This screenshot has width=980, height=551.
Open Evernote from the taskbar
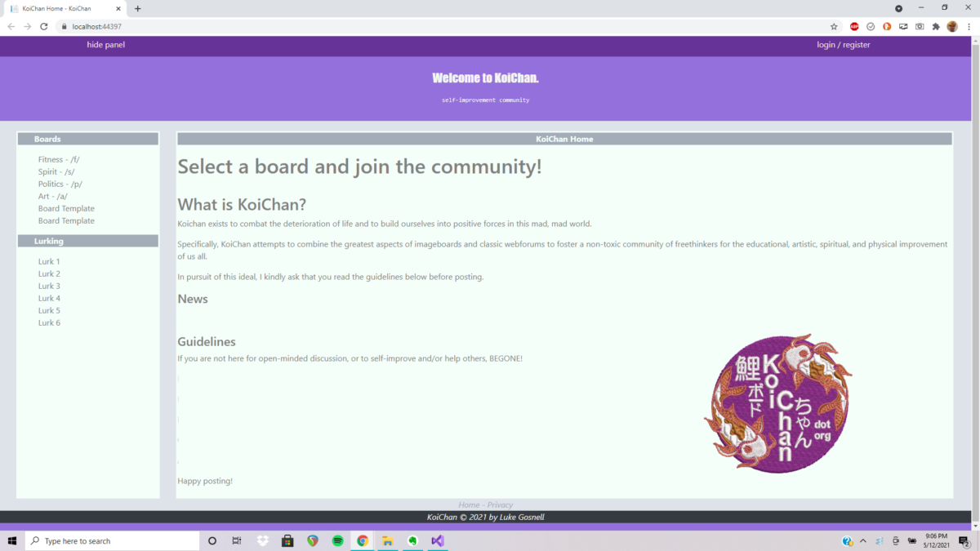coord(412,540)
